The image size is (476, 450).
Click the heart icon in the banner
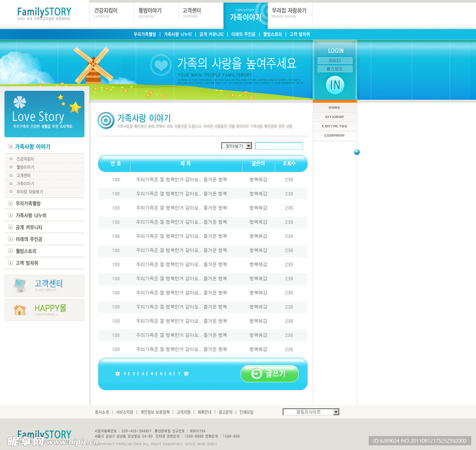[x=161, y=65]
